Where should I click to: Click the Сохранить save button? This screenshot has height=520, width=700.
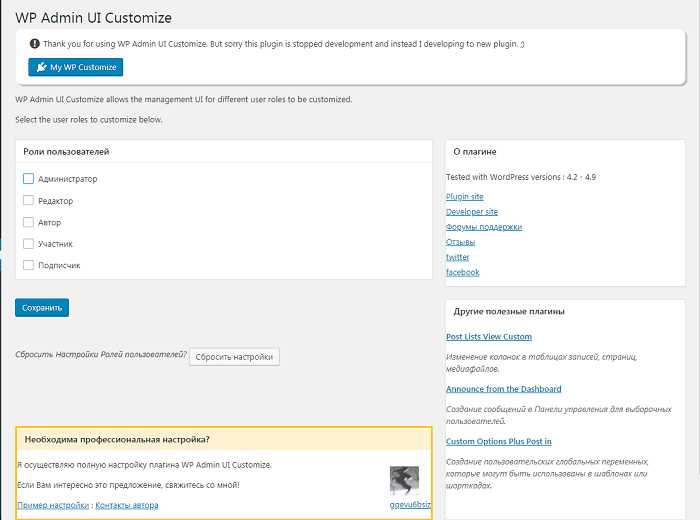pos(42,308)
